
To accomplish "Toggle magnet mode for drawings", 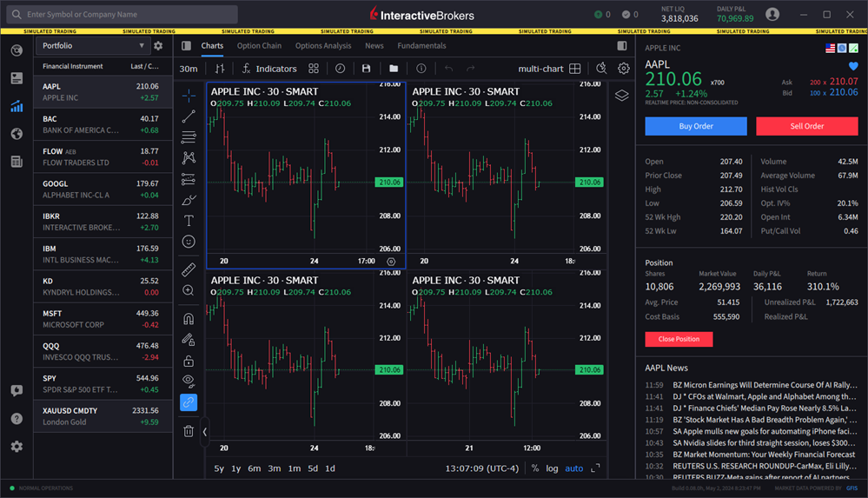I will point(189,318).
